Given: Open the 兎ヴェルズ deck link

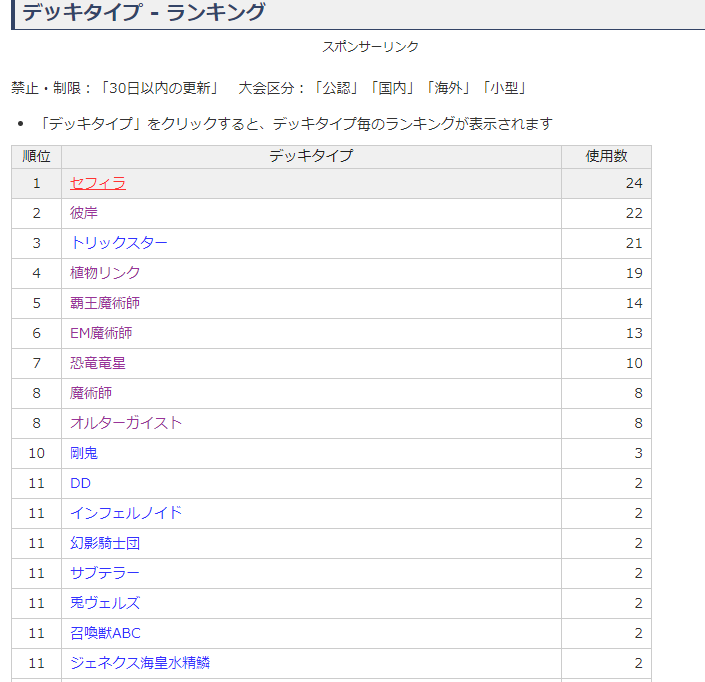Looking at the screenshot, I should (105, 603).
